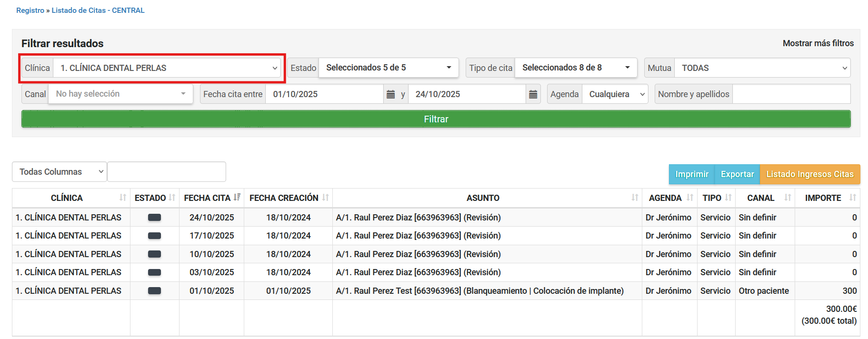Open the Mutua dropdown showing TODAS

tap(762, 68)
